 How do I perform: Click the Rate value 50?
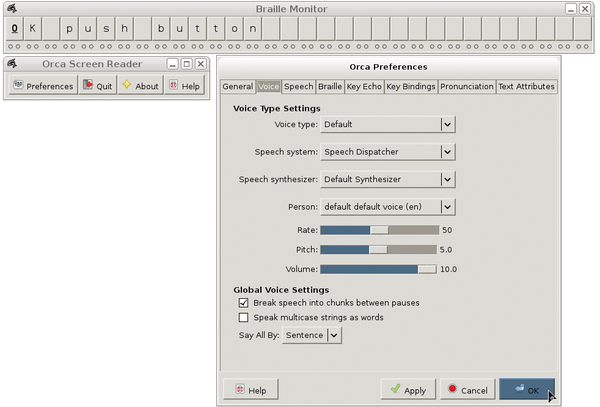(447, 230)
